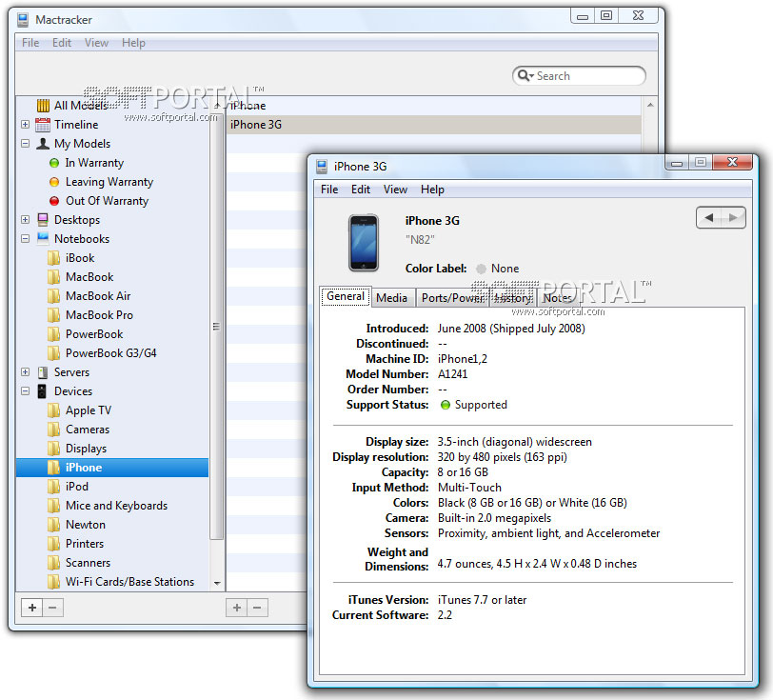This screenshot has width=773, height=700.
Task: Collapse the My Models tree node
Action: [x=25, y=144]
